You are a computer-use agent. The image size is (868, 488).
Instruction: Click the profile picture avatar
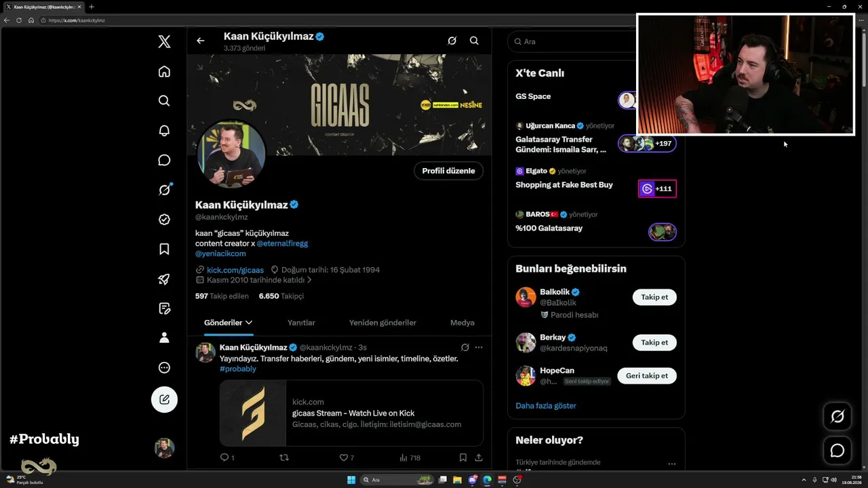click(231, 155)
